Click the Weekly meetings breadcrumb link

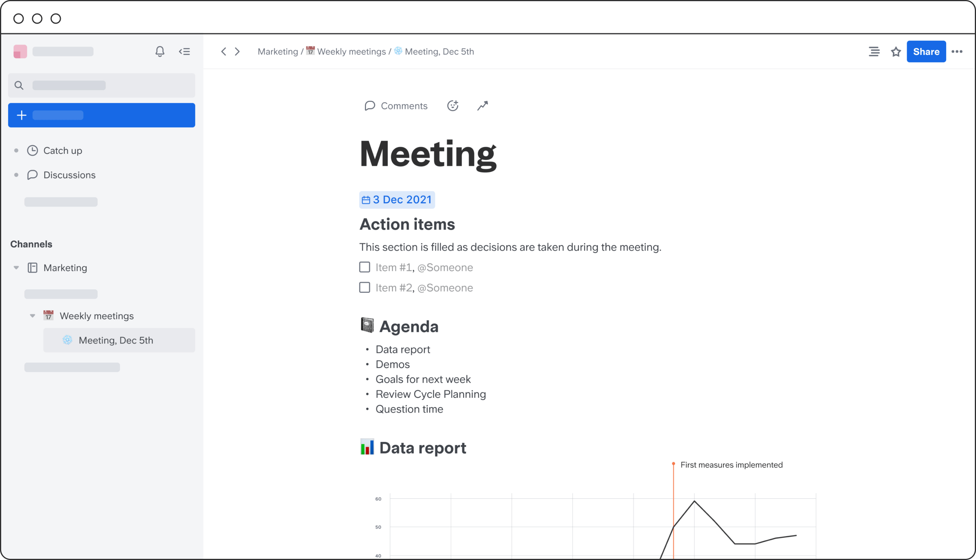pyautogui.click(x=351, y=52)
